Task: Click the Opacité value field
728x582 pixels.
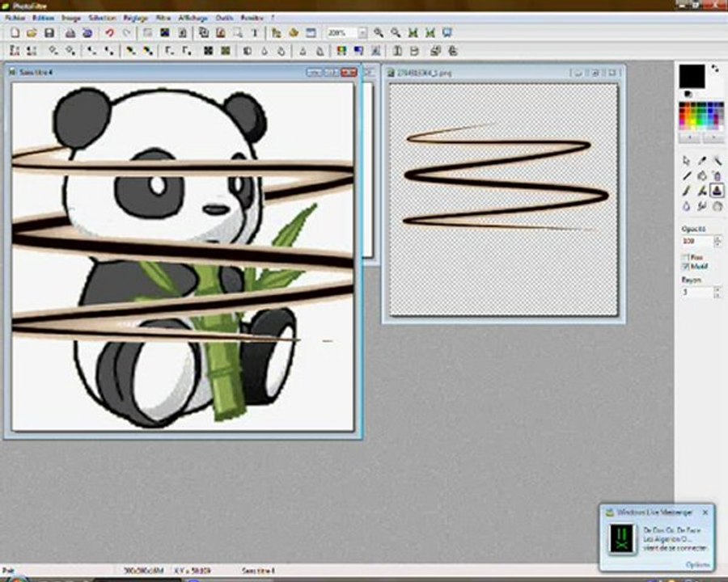Action: coord(697,242)
